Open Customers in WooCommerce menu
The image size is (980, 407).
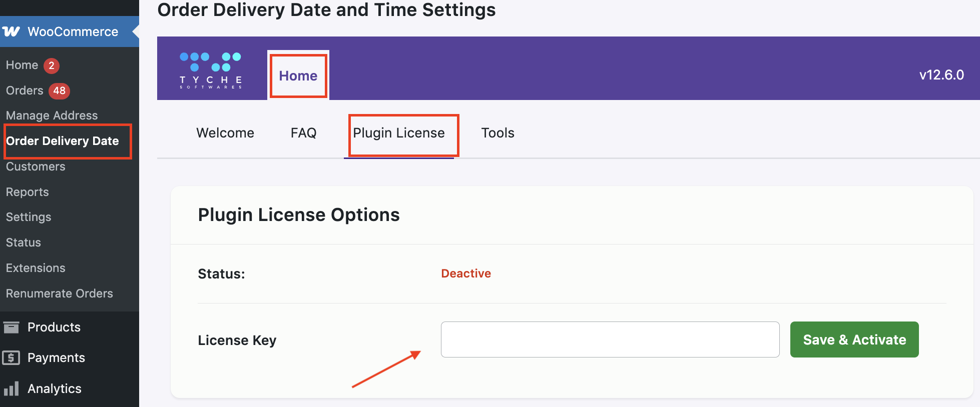coord(36,166)
